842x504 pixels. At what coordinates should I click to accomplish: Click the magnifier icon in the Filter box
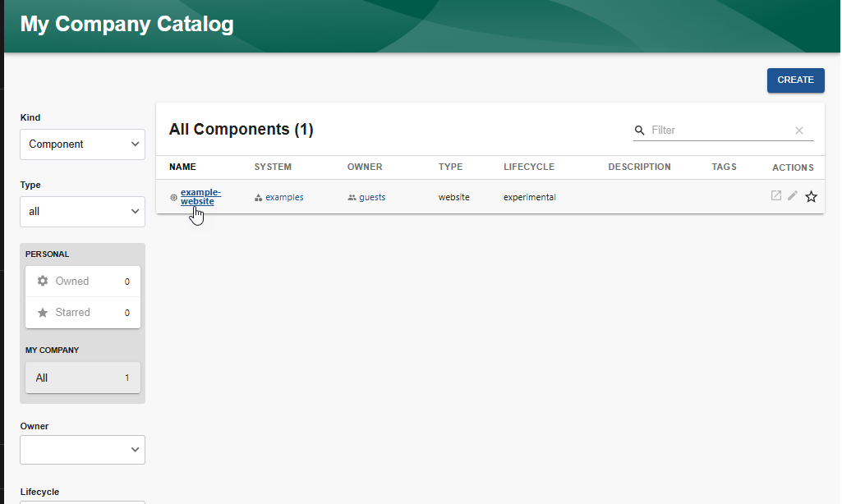coord(640,130)
